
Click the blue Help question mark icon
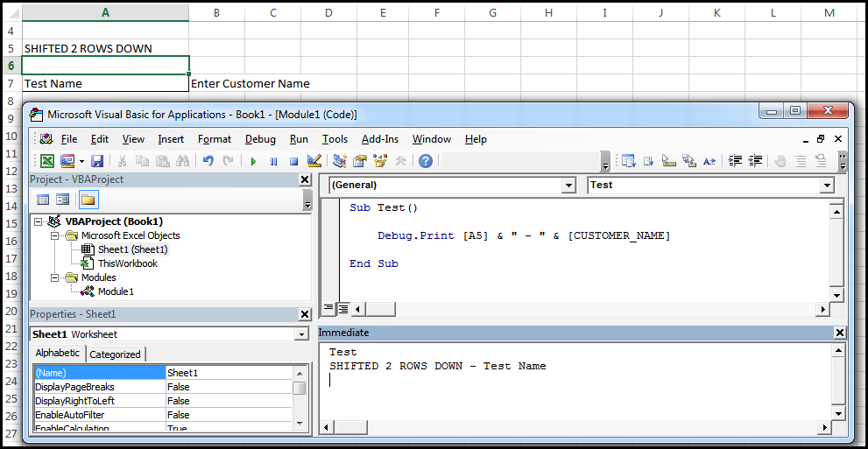click(x=425, y=161)
